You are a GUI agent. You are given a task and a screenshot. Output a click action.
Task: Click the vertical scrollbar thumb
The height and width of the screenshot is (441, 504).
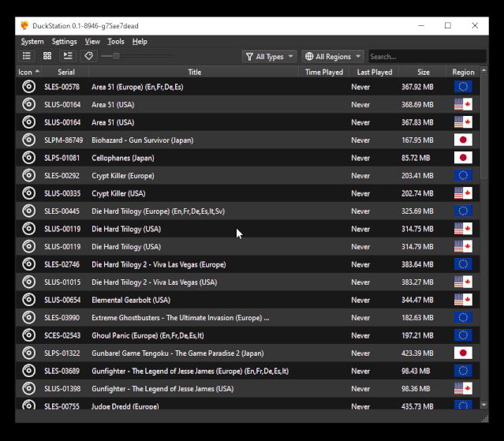[x=483, y=126]
